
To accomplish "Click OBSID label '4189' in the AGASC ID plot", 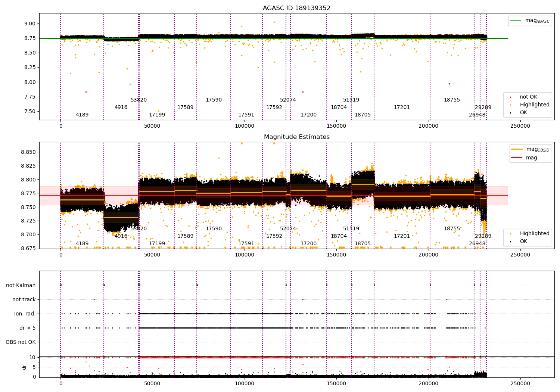I will tap(82, 115).
